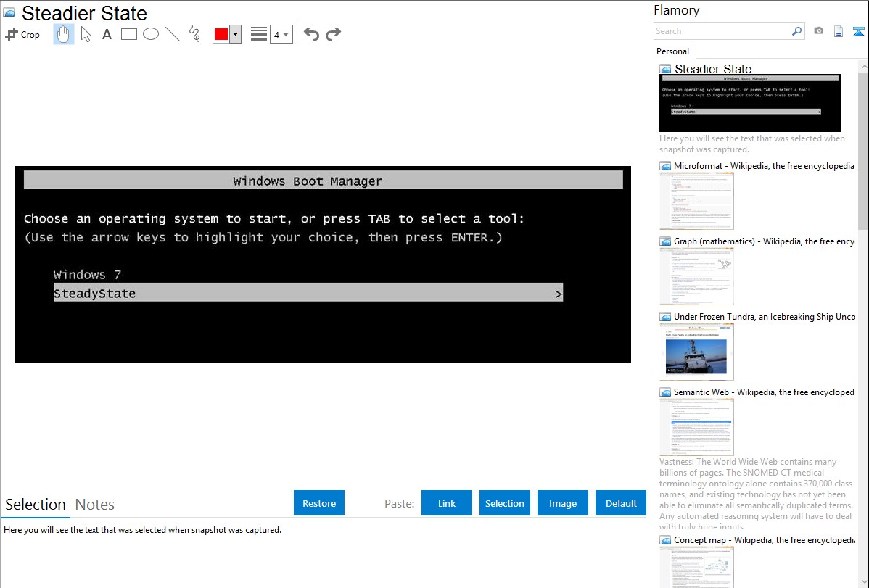Click the document page icon beside camera
The width and height of the screenshot is (869, 588).
point(839,32)
